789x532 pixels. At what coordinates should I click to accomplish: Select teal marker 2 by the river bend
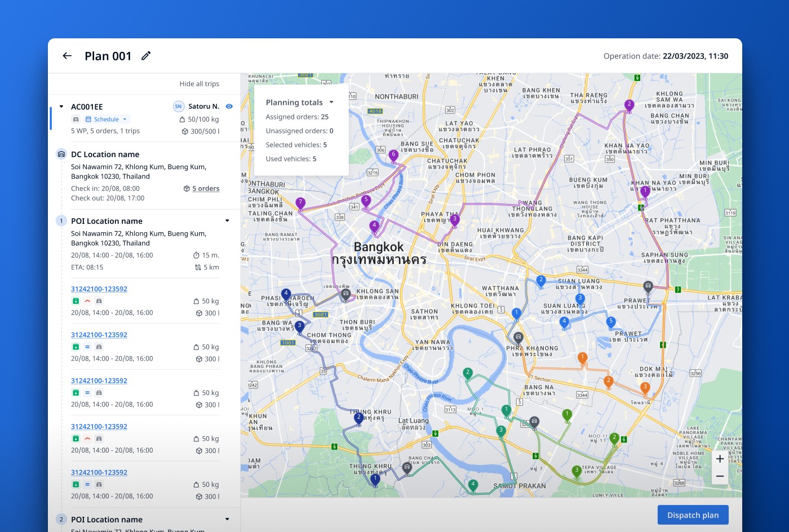pos(467,374)
